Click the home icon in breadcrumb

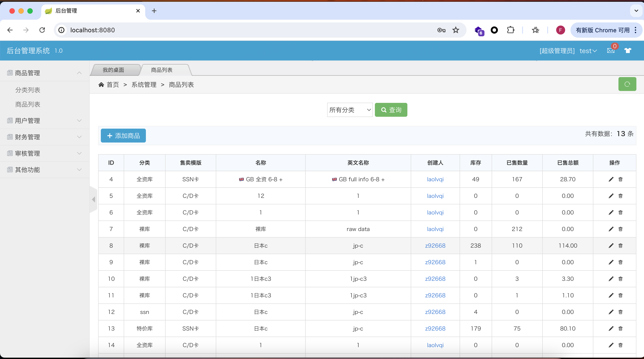point(101,85)
